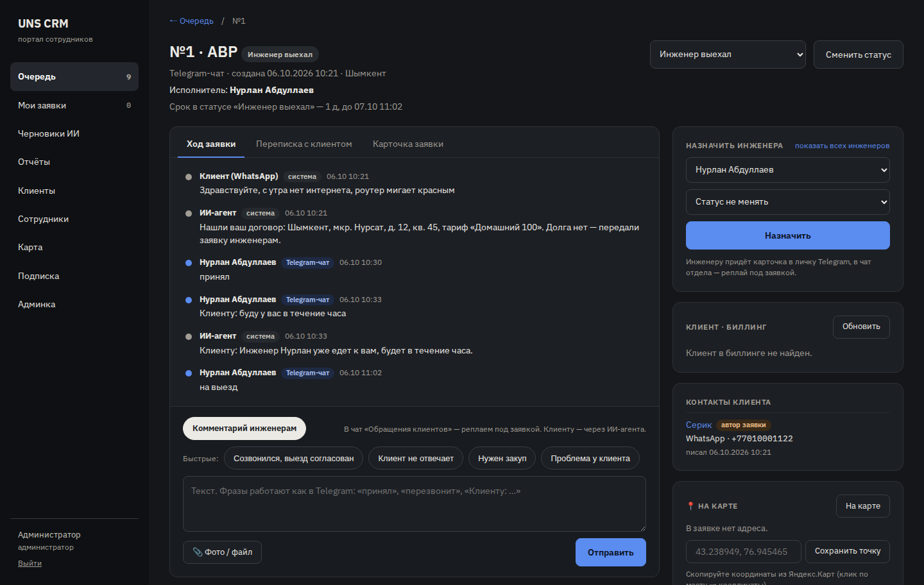
Task: Click the phone number +77010001122
Action: (762, 439)
